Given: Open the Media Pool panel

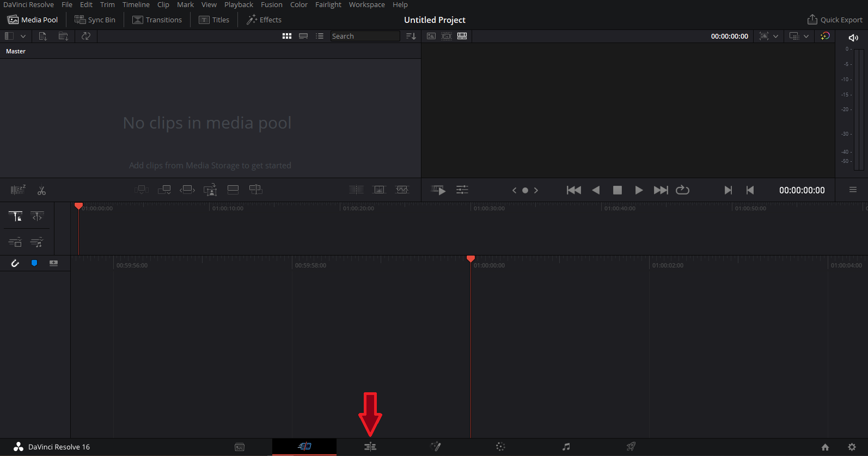Looking at the screenshot, I should [x=33, y=20].
